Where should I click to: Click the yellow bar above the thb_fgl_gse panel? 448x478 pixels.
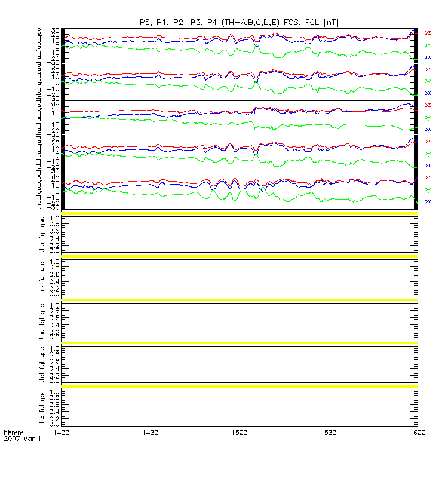pyautogui.click(x=240, y=256)
